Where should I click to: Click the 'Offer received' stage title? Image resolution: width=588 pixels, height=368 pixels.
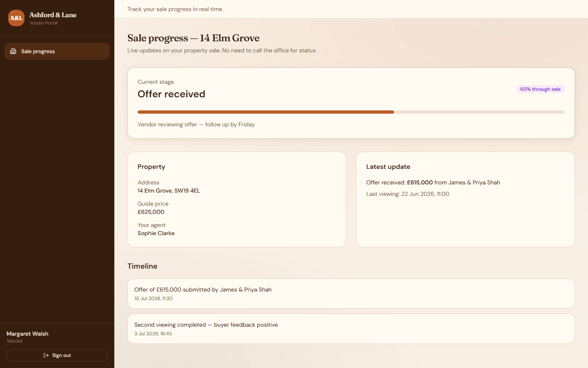(171, 94)
